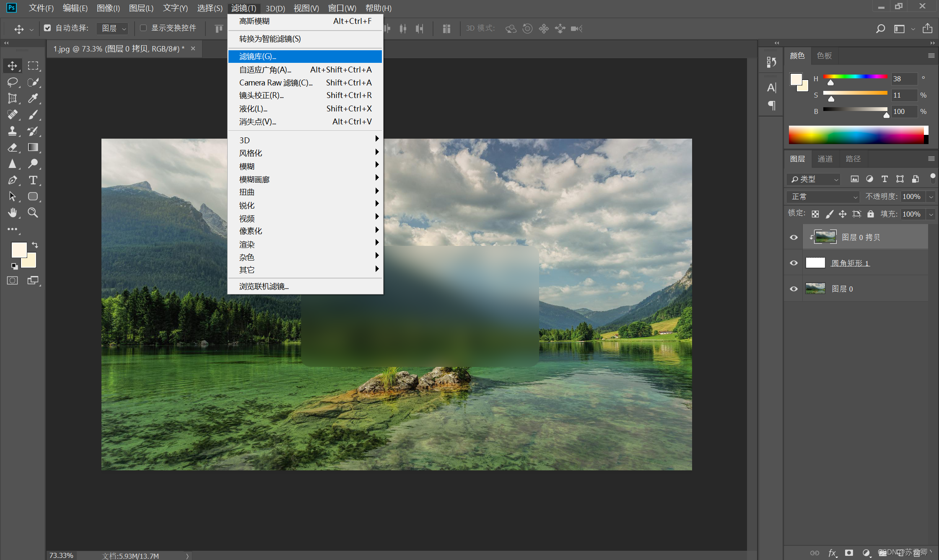Select the Lasso tool
939x560 pixels.
12,82
